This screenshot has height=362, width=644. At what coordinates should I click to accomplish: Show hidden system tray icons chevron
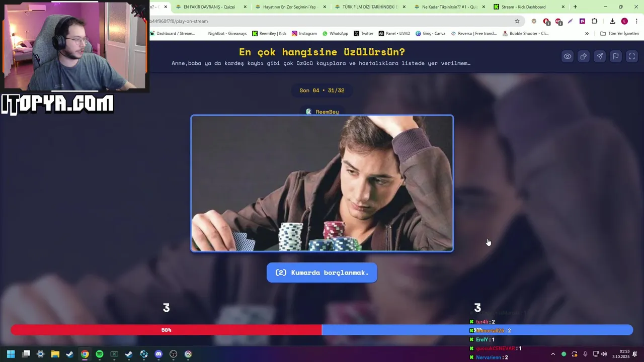point(553,354)
